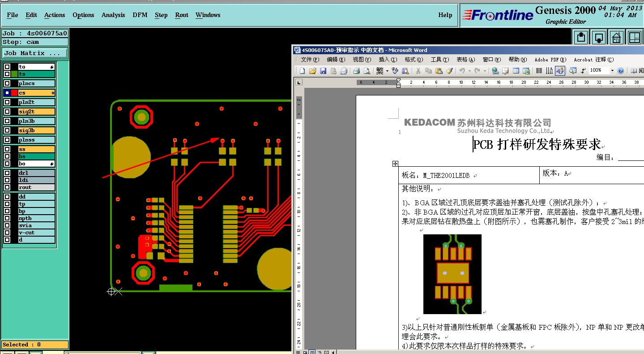The width and height of the screenshot is (644, 354).
Task: Click the embedded PCB thumbnail image in the document
Action: (452, 274)
